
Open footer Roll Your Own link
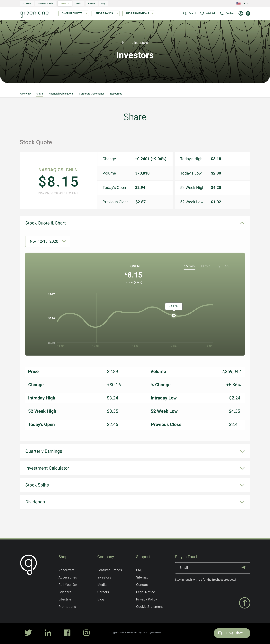(69, 585)
